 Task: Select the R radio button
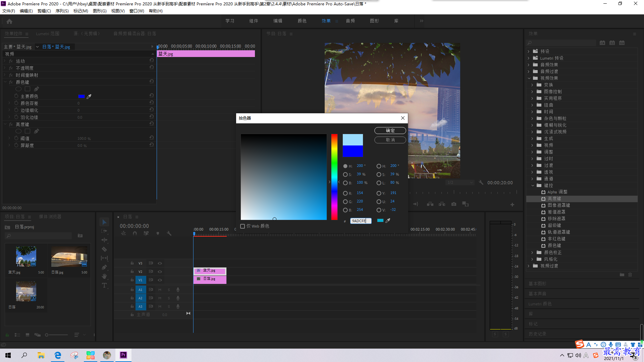tap(345, 193)
